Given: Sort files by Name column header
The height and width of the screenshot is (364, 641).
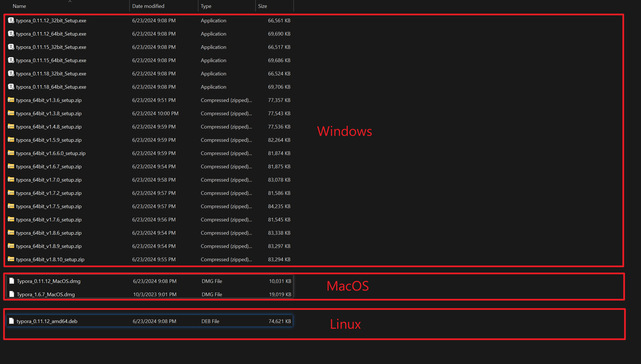Looking at the screenshot, I should pos(19,6).
